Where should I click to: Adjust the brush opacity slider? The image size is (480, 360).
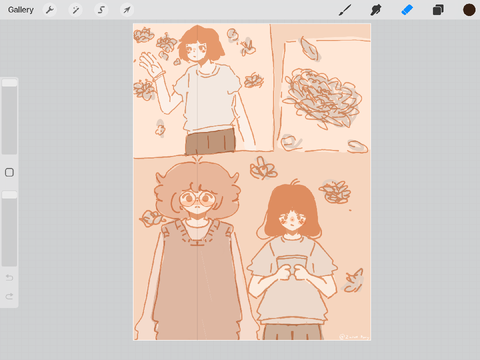pos(9,229)
